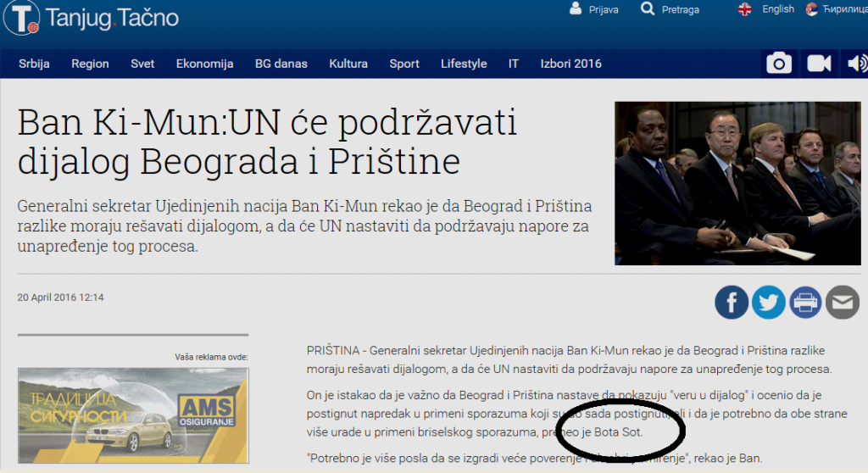Email the article via envelope icon
This screenshot has width=868, height=473.
point(842,303)
